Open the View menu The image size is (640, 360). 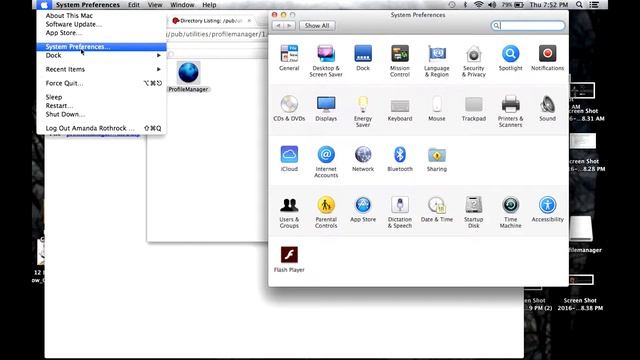pos(155,5)
